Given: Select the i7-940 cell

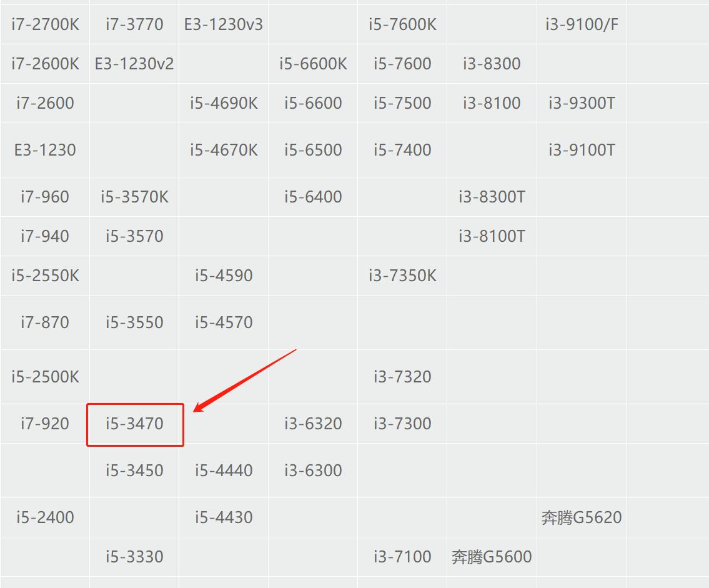Looking at the screenshot, I should coord(45,237).
